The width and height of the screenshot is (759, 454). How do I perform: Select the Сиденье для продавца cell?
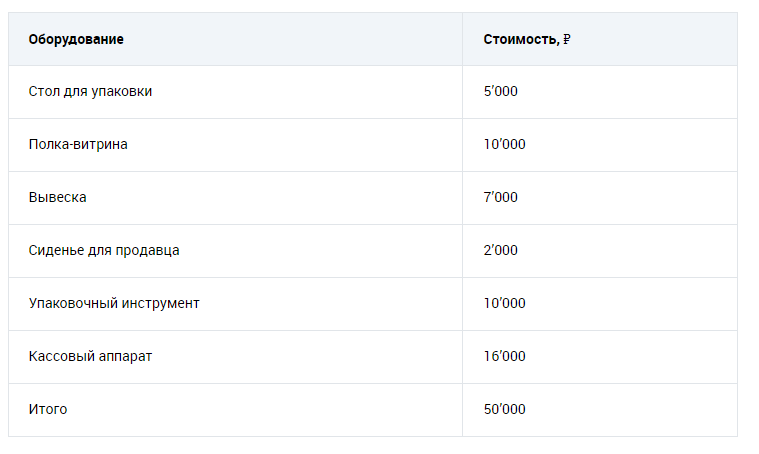point(104,251)
